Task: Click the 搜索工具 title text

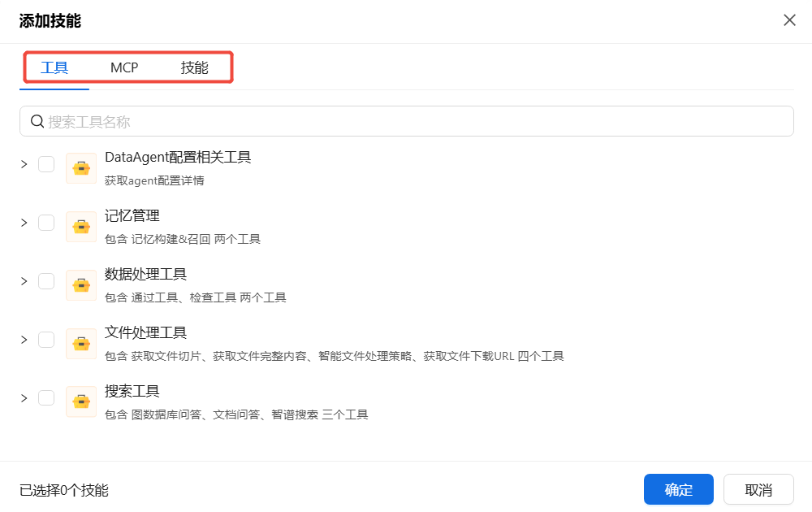Action: pos(132,391)
